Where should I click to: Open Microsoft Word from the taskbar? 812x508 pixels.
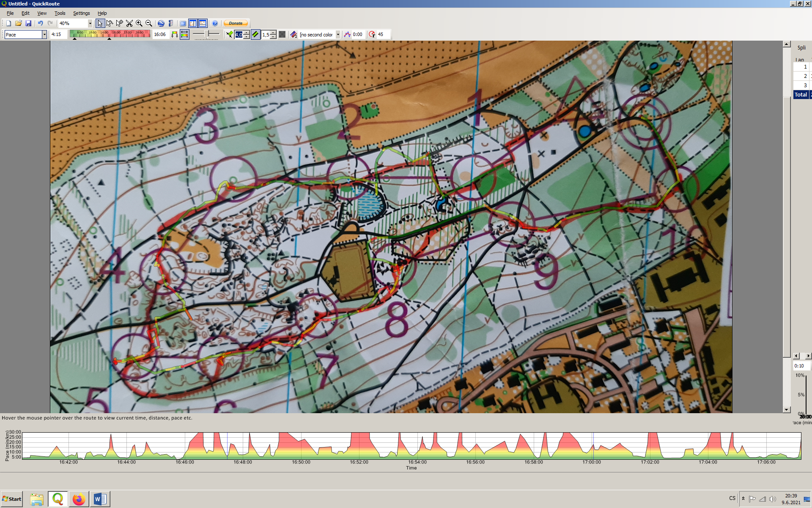(100, 499)
